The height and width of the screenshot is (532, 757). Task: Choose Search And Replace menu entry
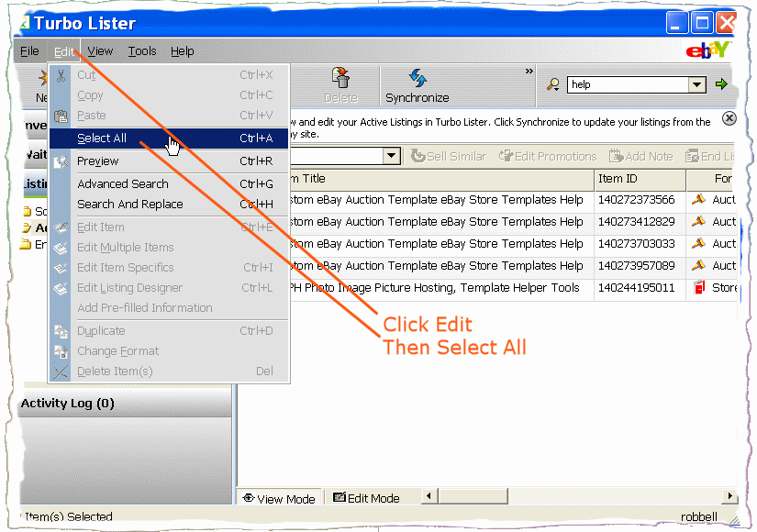click(x=169, y=205)
